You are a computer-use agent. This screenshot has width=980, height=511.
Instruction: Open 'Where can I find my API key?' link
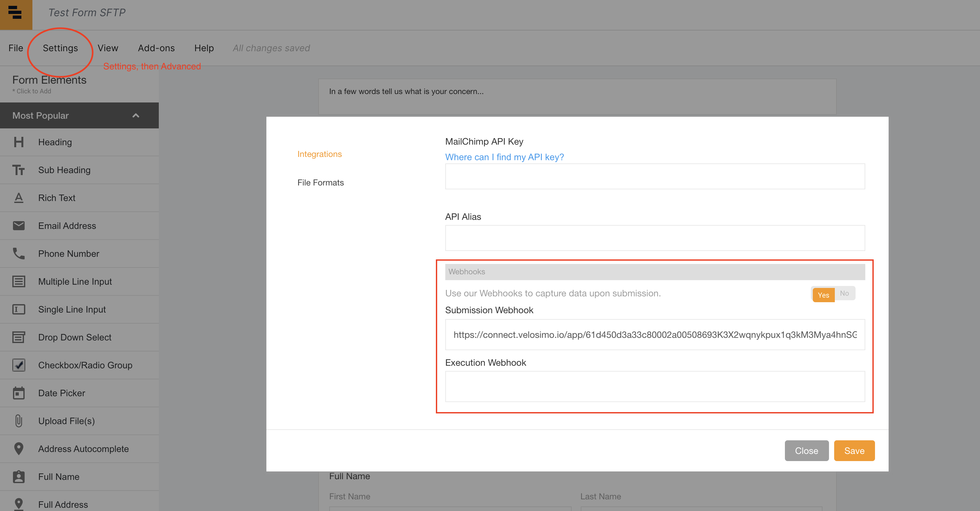click(x=504, y=157)
